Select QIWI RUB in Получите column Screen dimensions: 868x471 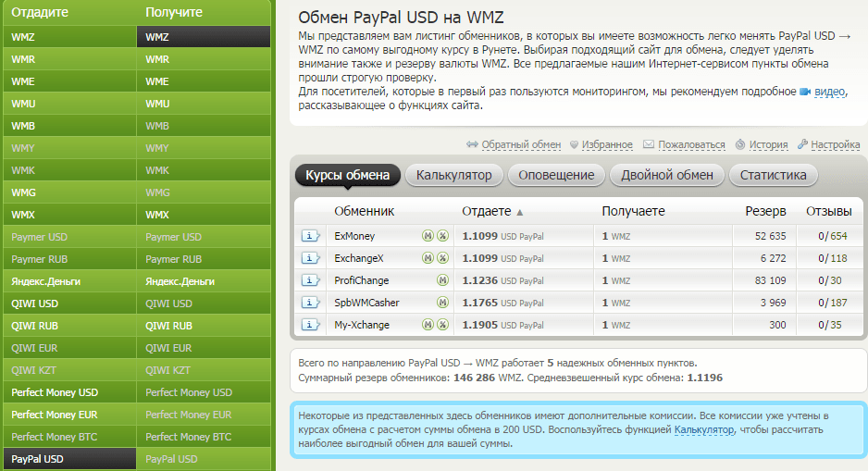coord(204,326)
